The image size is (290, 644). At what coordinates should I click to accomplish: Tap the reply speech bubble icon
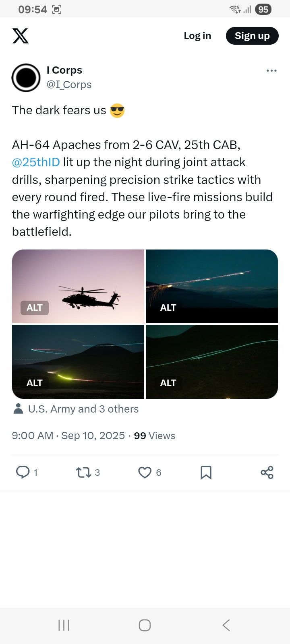(23, 472)
